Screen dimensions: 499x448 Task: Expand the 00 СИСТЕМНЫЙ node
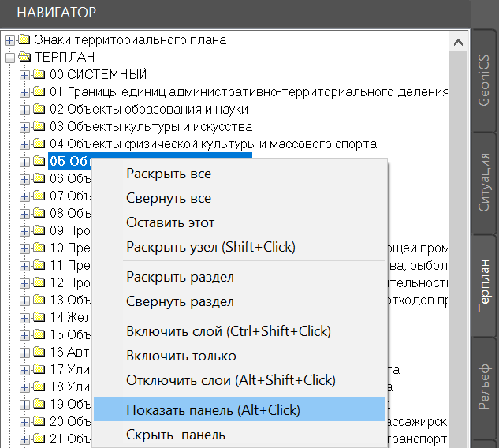click(24, 75)
